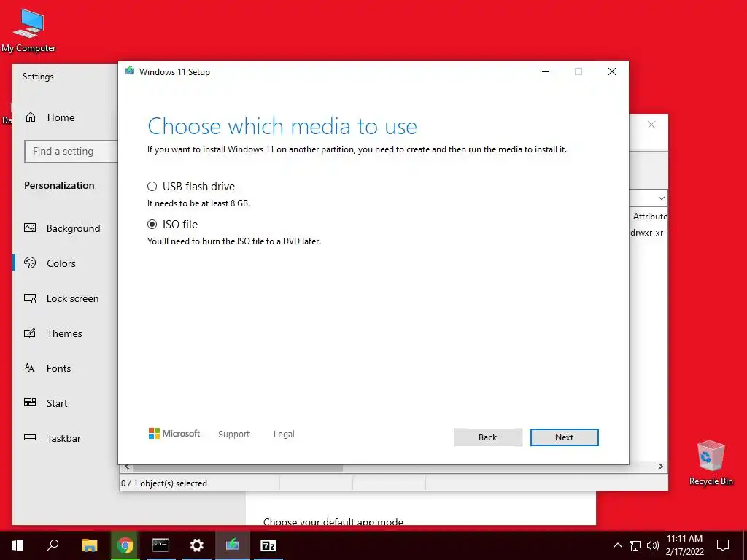Go Back in Windows 11 Setup
The width and height of the screenshot is (747, 560).
point(487,437)
